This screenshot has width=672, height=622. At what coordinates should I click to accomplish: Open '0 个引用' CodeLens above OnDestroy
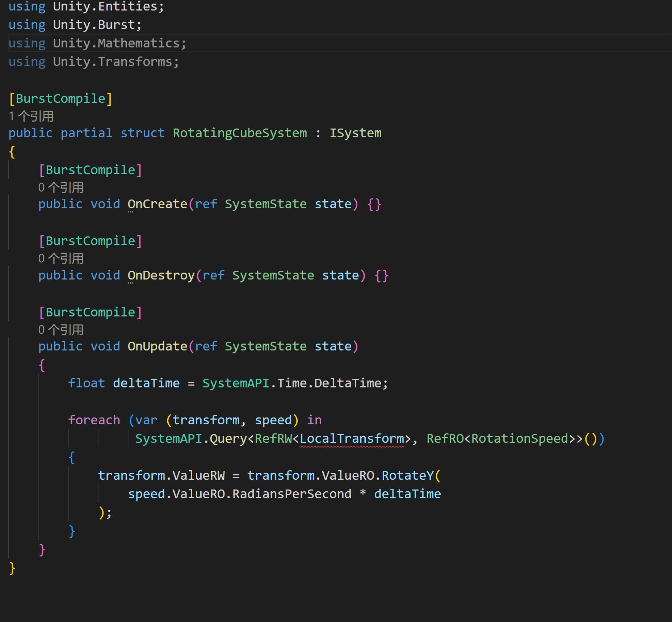(61, 259)
